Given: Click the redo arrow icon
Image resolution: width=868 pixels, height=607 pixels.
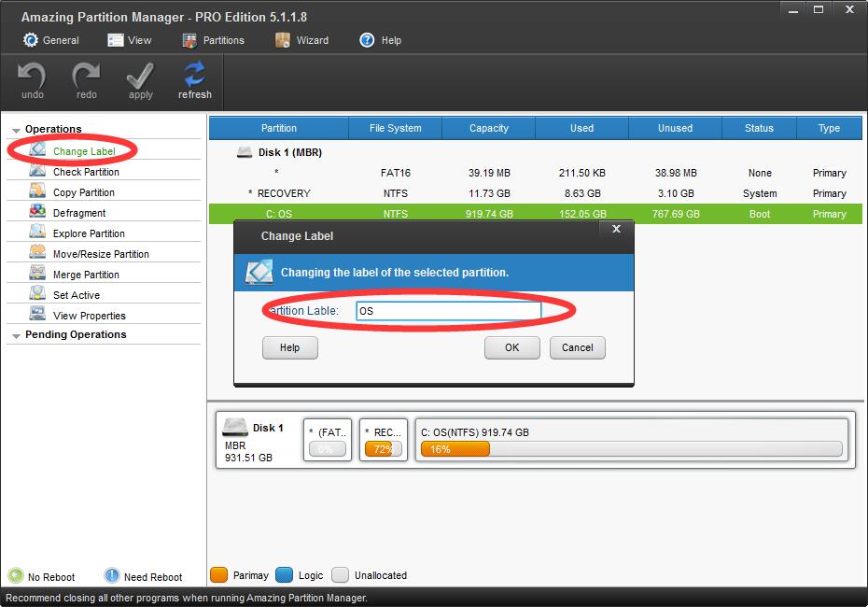Looking at the screenshot, I should coord(86,75).
